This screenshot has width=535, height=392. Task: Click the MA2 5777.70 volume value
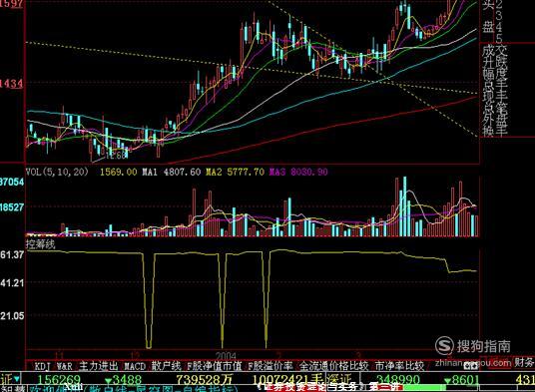click(x=236, y=172)
